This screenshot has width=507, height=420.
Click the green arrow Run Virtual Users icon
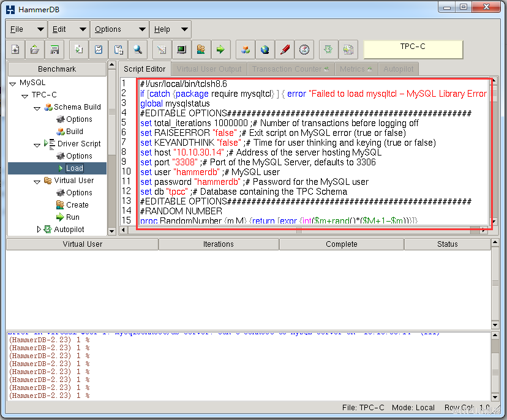(221, 50)
